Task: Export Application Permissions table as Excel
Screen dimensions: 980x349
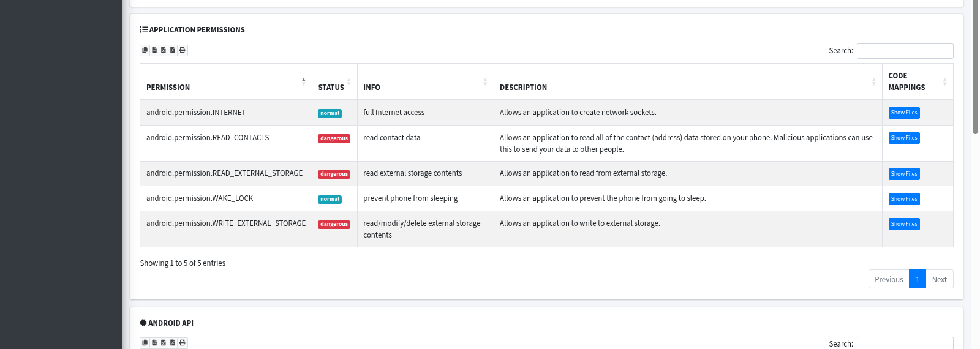Action: [x=164, y=50]
